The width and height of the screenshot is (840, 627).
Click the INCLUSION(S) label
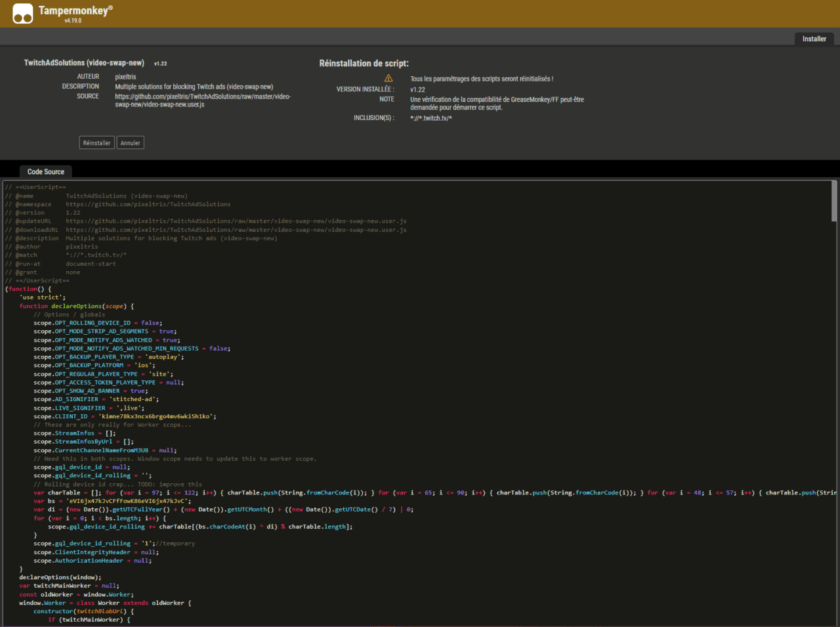click(x=374, y=118)
